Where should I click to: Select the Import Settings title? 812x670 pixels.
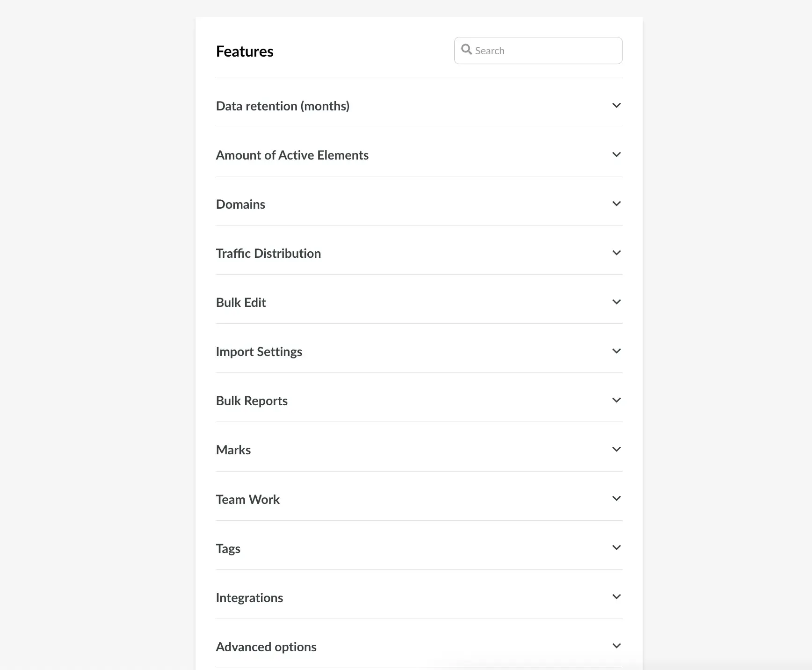(259, 352)
